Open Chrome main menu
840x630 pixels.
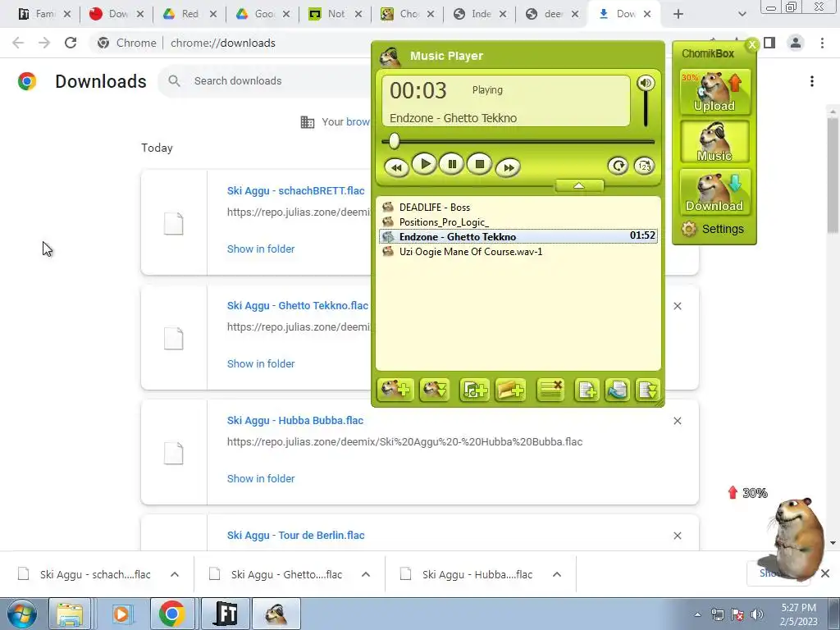[x=822, y=43]
